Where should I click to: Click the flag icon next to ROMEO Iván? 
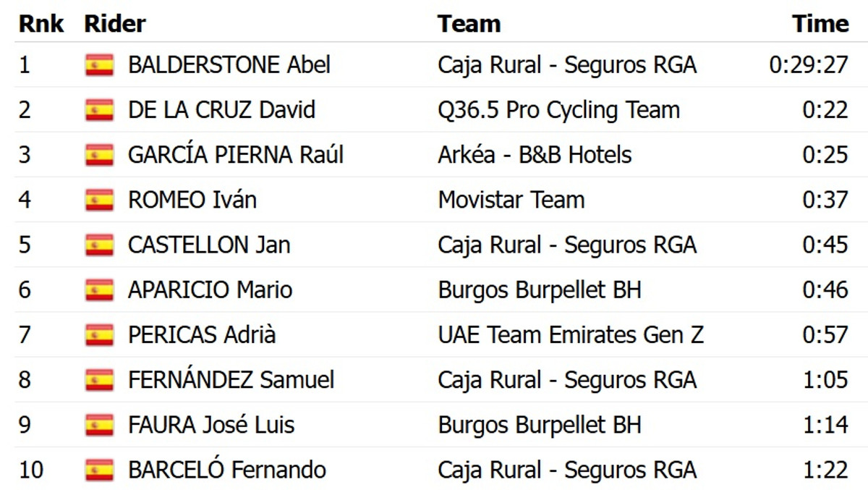(x=99, y=200)
